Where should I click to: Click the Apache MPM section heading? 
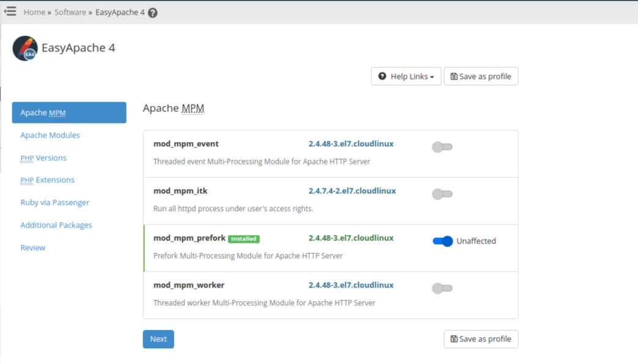173,108
